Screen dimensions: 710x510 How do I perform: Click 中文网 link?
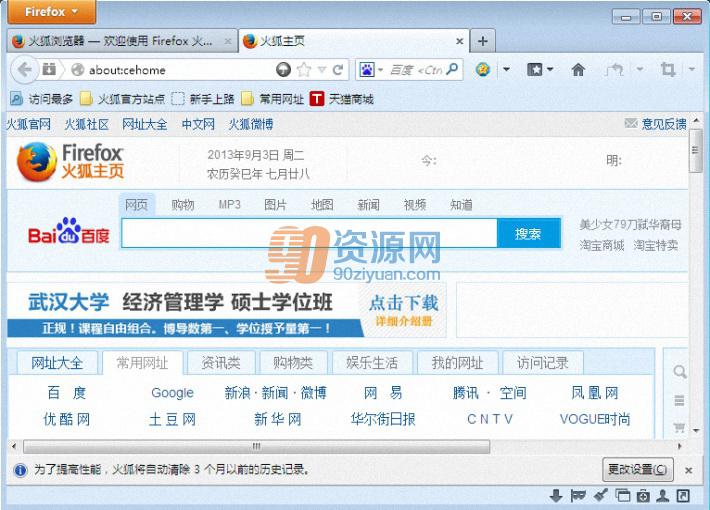tap(198, 124)
